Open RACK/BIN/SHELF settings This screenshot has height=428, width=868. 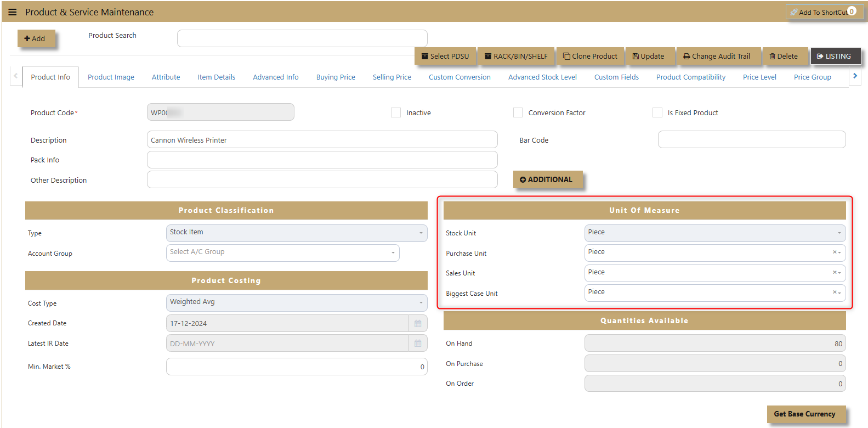tap(516, 56)
